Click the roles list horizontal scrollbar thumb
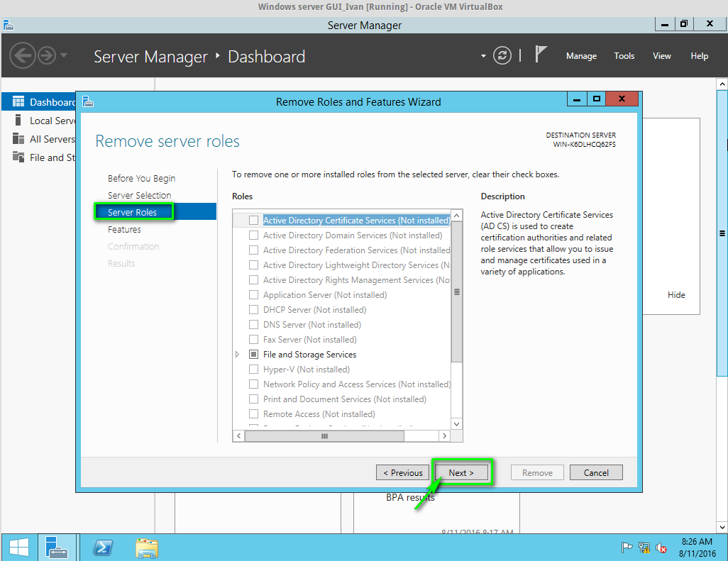This screenshot has height=561, width=728. click(324, 435)
